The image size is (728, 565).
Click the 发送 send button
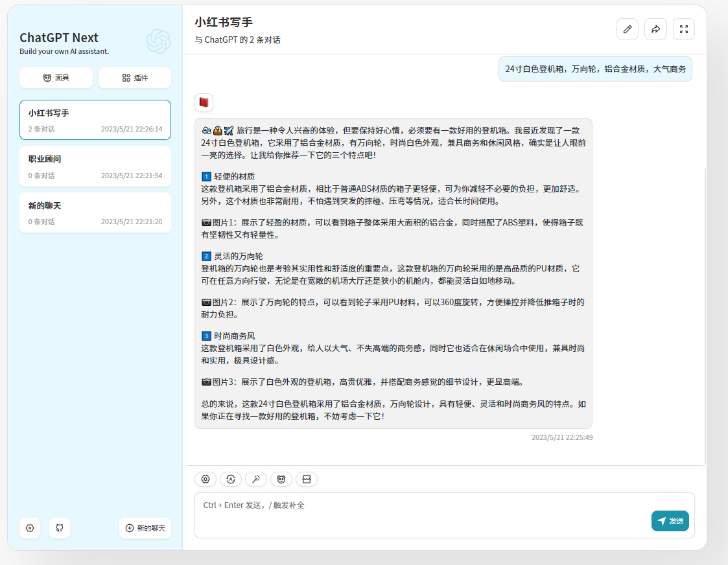(x=670, y=521)
